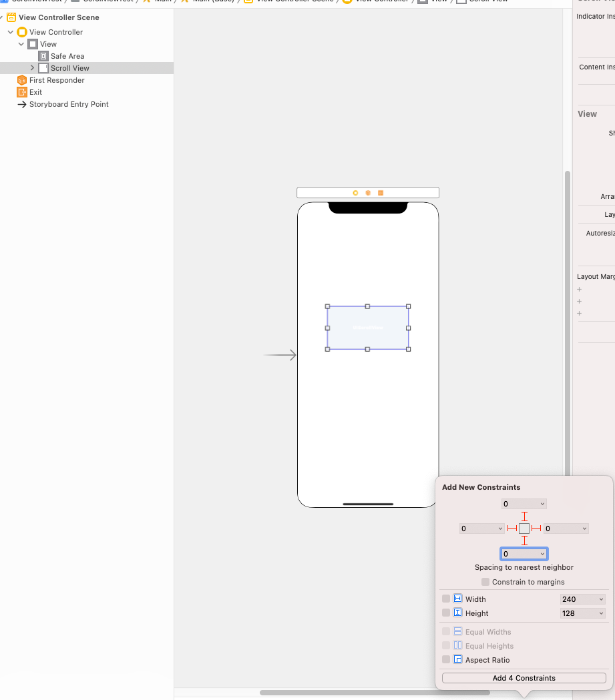Open the Height value 128 dropdown
The width and height of the screenshot is (615, 700).
(x=601, y=613)
